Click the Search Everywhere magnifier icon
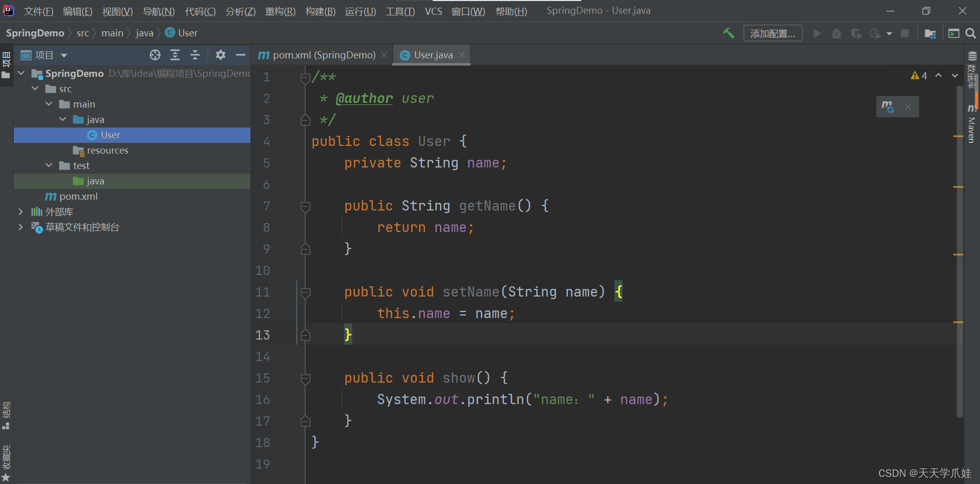980x484 pixels. click(970, 33)
